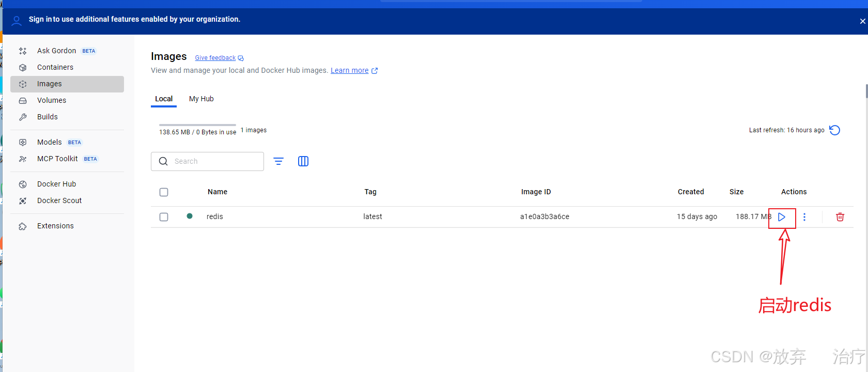Toggle the select-all images checkbox
The height and width of the screenshot is (372, 868).
click(x=164, y=192)
